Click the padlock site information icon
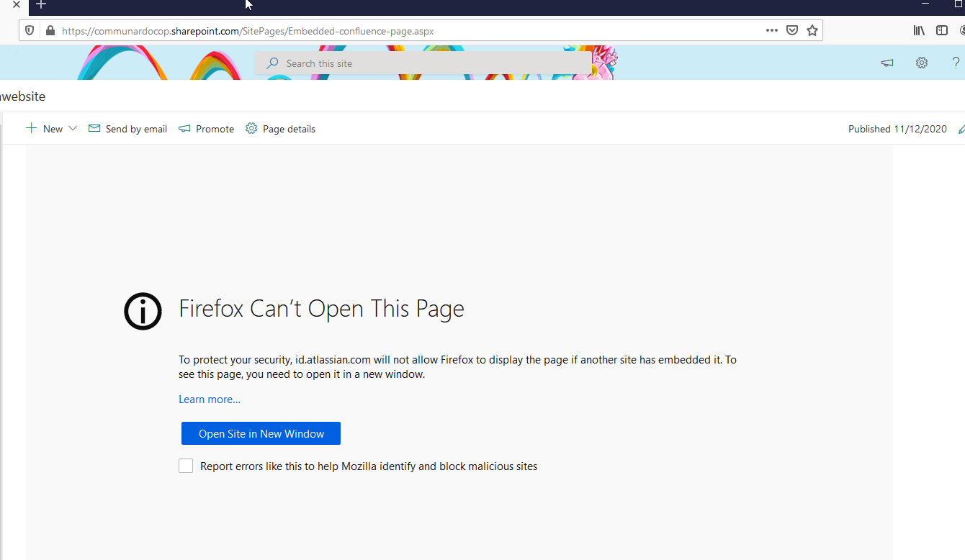Viewport: 965px width, 560px height. [50, 31]
